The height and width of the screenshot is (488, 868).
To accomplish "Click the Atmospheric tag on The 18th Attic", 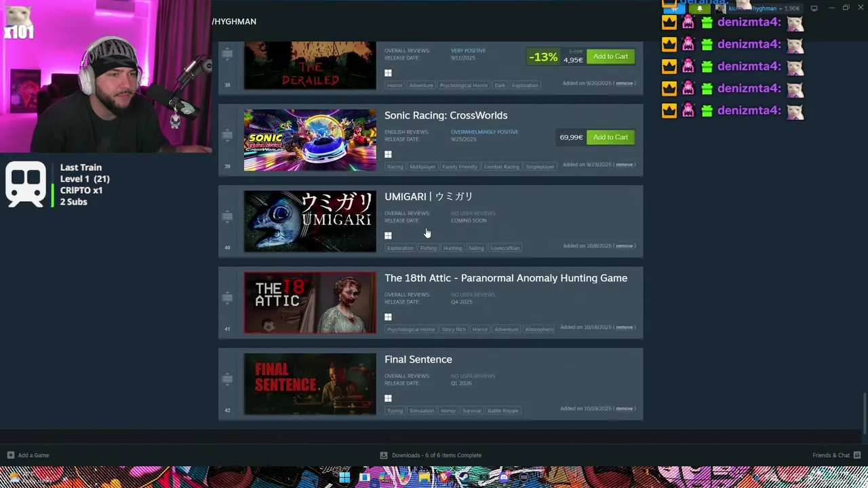I will (x=540, y=329).
